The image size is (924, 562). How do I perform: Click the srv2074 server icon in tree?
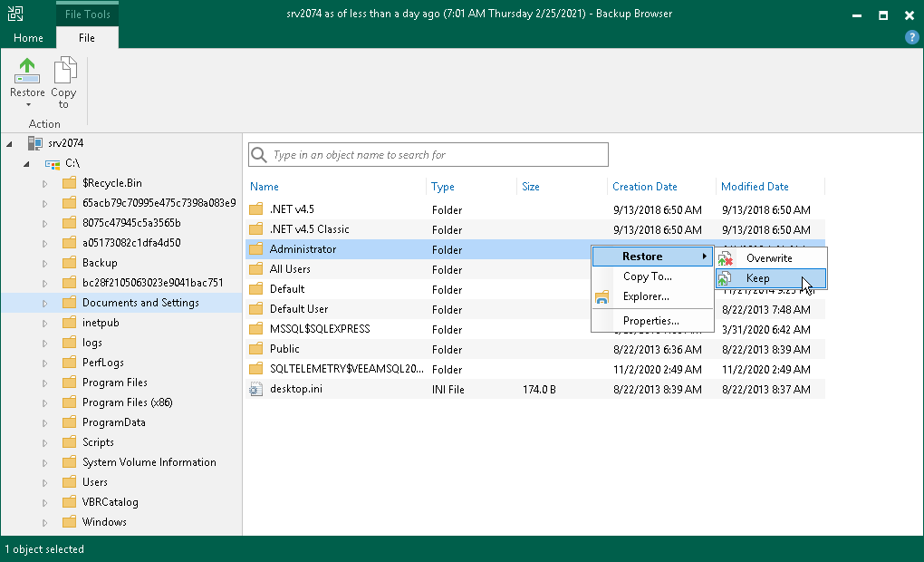(x=35, y=143)
